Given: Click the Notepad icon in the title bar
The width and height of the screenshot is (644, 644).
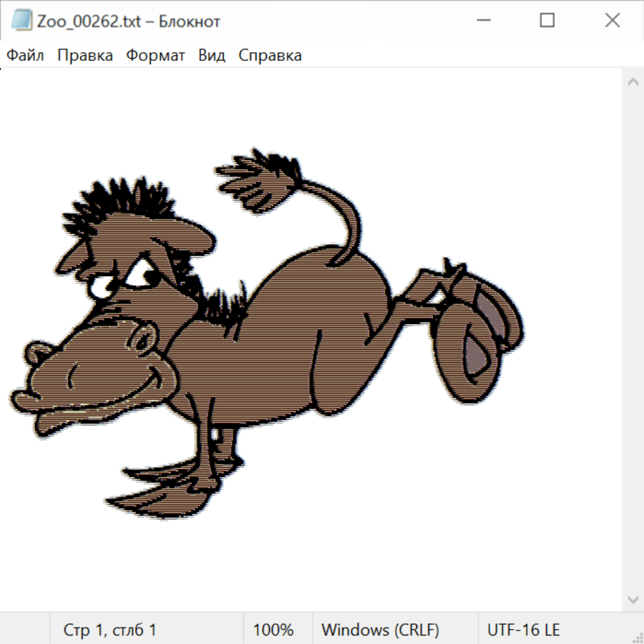Looking at the screenshot, I should coord(21,21).
